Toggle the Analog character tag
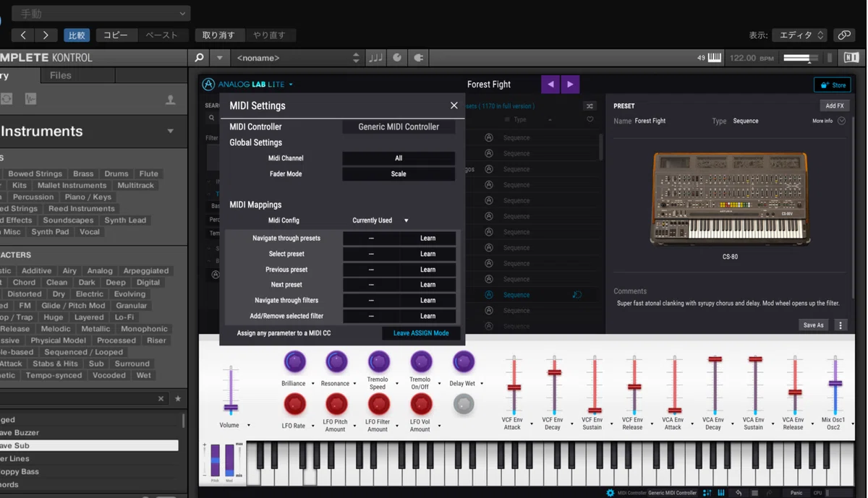 tap(100, 271)
